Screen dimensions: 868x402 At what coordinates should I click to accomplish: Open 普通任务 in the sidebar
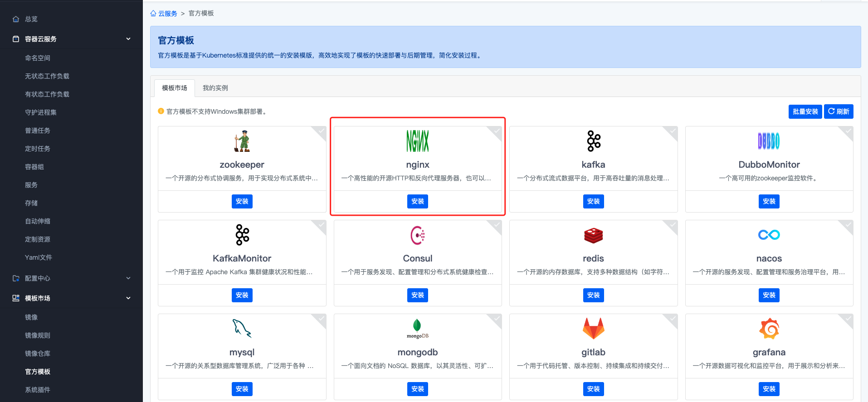[38, 131]
